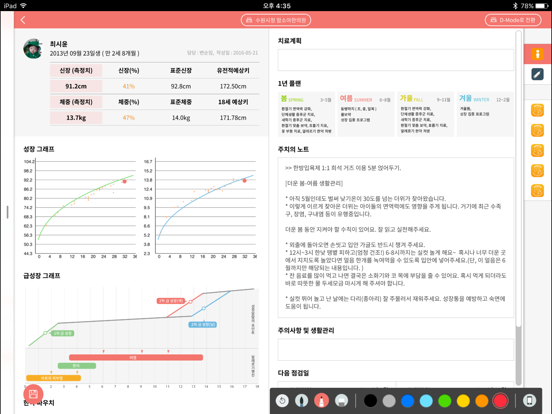Viewport: 552px width, 414px height.
Task: Tap the clock reading 오후 4:35
Action: (x=277, y=6)
